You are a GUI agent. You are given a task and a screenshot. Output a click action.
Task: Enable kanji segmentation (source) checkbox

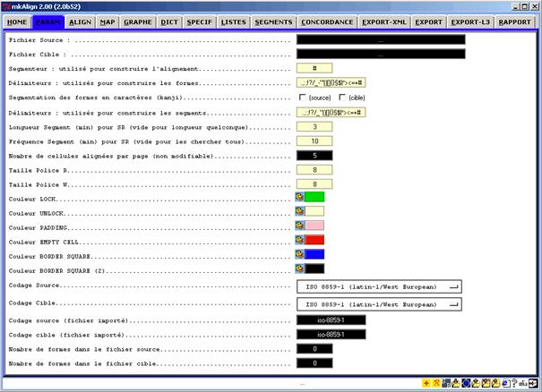click(x=303, y=98)
